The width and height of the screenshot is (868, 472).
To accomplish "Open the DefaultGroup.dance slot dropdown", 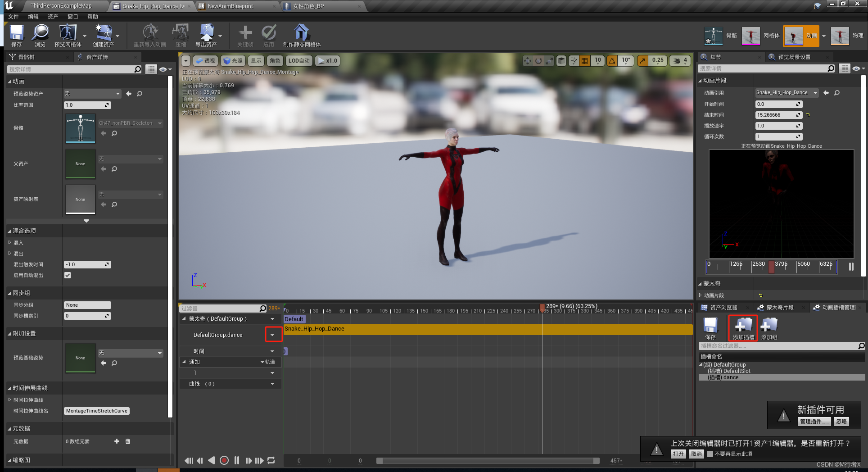I will [272, 335].
